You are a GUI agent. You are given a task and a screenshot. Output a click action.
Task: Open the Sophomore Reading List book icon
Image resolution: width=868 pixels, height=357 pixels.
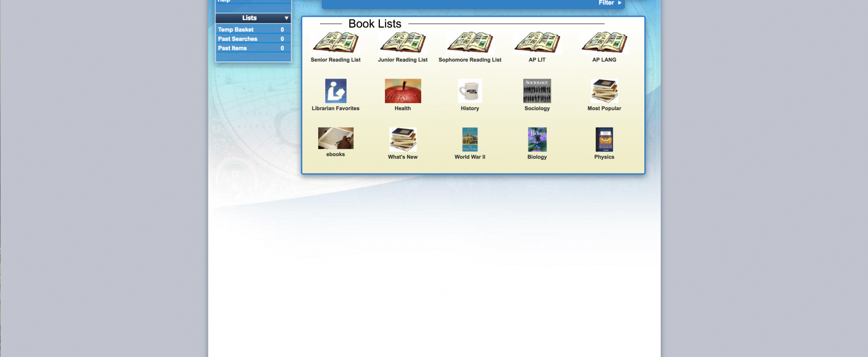coord(470,43)
